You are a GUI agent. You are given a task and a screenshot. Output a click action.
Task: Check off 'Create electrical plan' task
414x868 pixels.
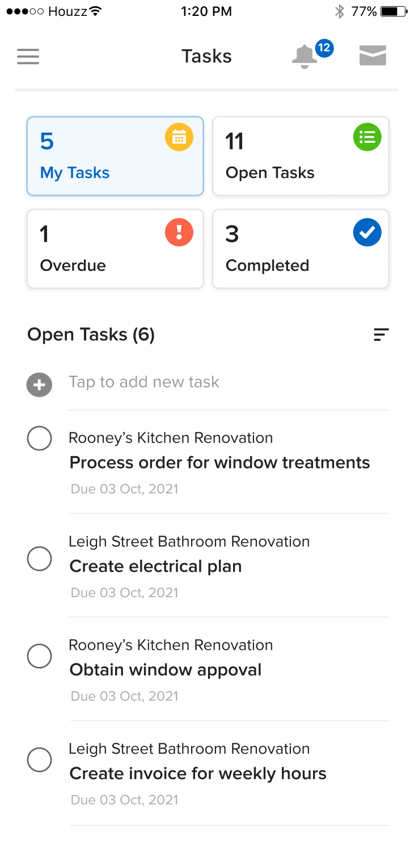tap(40, 559)
